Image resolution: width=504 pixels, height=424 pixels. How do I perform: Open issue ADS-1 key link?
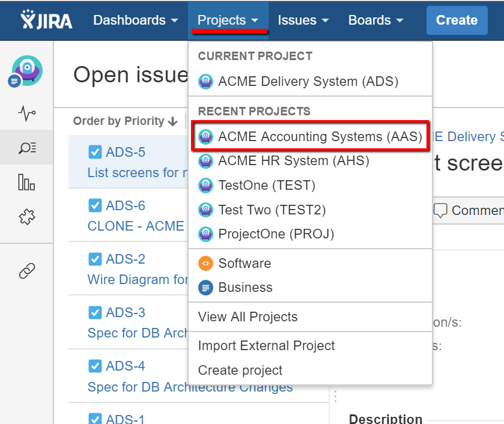click(126, 419)
